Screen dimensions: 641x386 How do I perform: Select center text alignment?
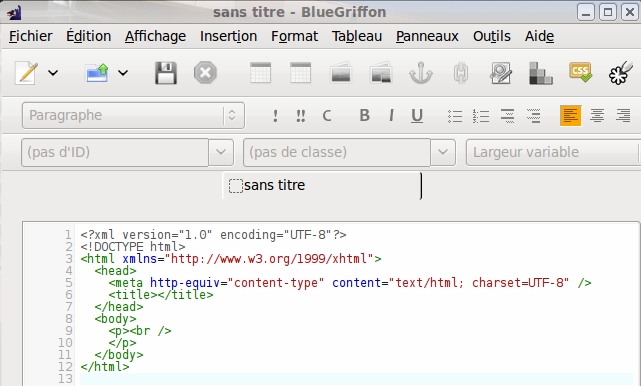tap(597, 116)
